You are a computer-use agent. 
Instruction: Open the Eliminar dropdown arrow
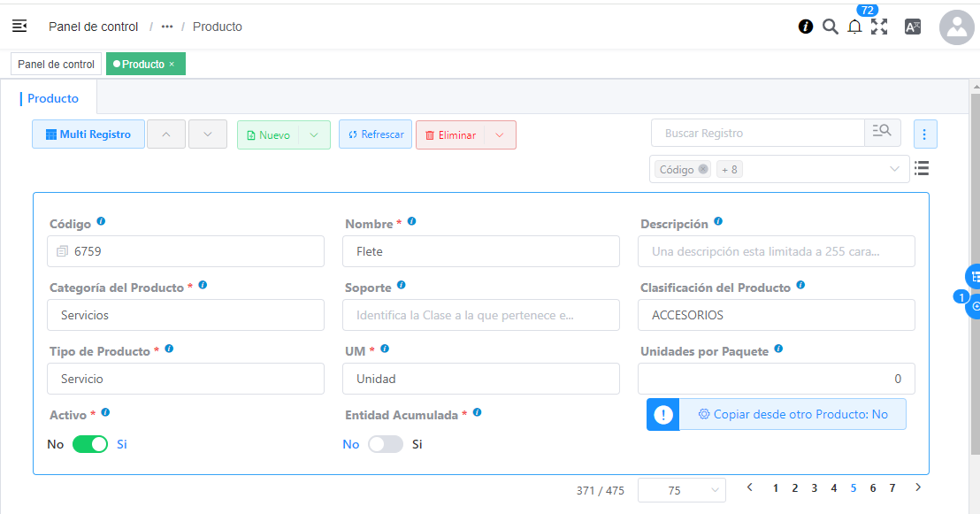[x=498, y=134]
